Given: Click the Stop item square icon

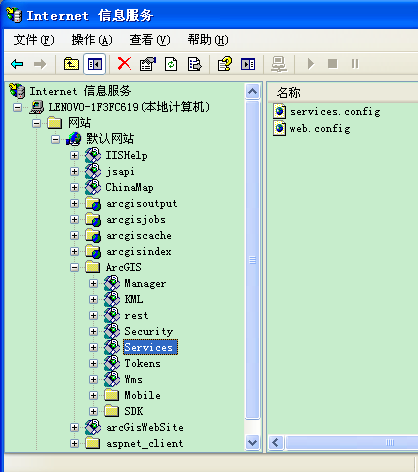Looking at the screenshot, I should click(x=332, y=64).
